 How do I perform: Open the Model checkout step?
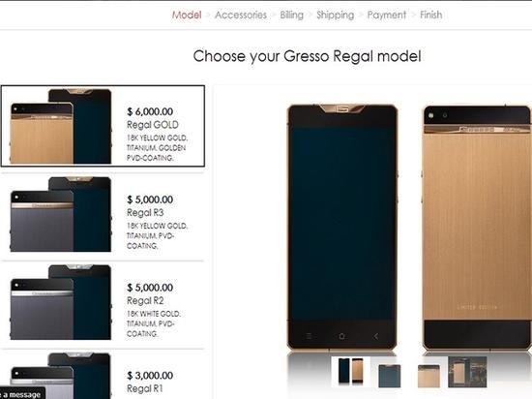tap(187, 15)
